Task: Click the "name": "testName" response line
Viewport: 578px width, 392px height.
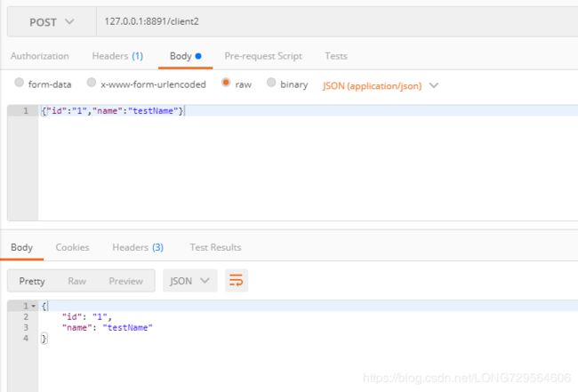Action: (x=107, y=327)
